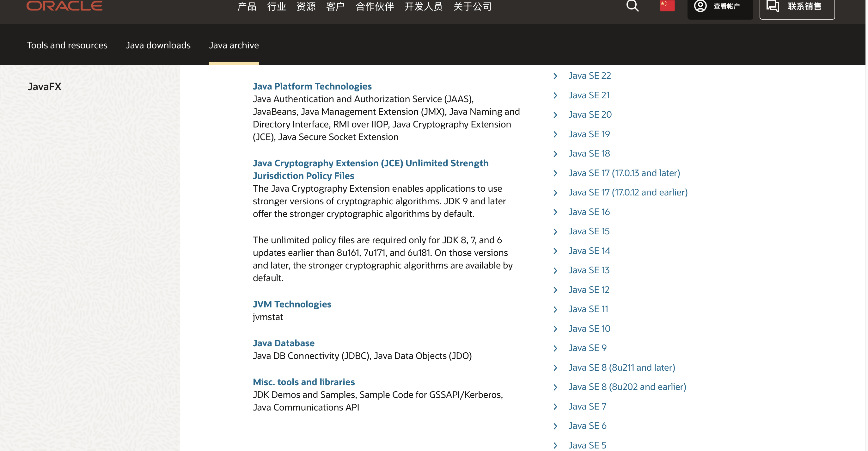Click chevron beside Java SE 7
This screenshot has height=451, width=868.
point(555,407)
